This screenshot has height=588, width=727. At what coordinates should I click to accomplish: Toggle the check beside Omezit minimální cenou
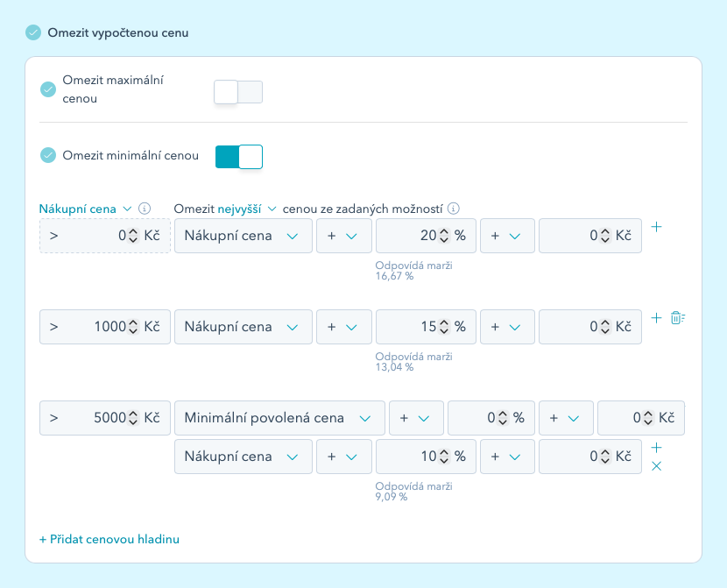[48, 155]
